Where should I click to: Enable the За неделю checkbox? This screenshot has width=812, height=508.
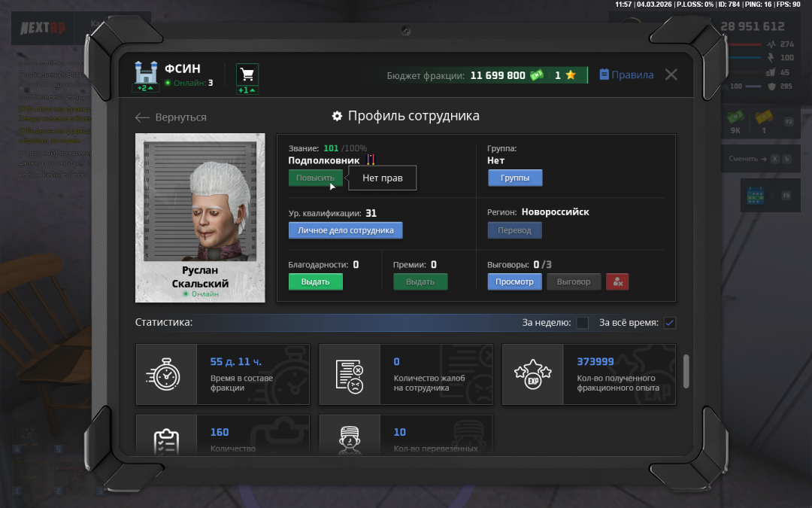(x=583, y=323)
